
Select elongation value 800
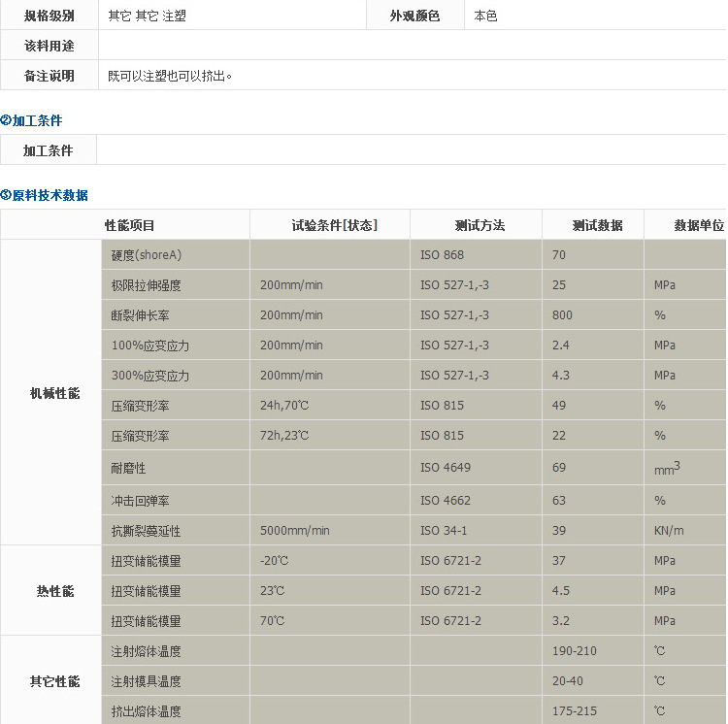(x=562, y=315)
